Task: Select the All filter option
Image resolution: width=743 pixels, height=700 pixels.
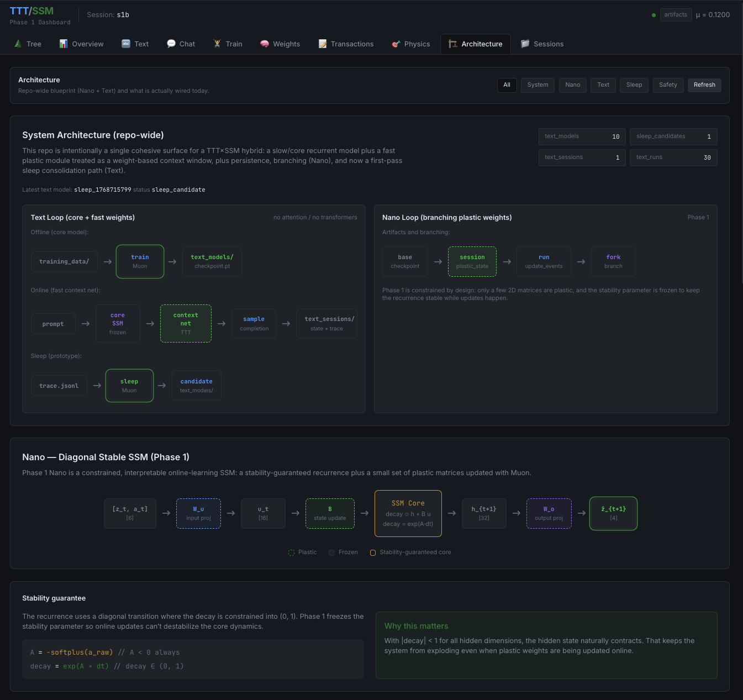Action: [507, 85]
